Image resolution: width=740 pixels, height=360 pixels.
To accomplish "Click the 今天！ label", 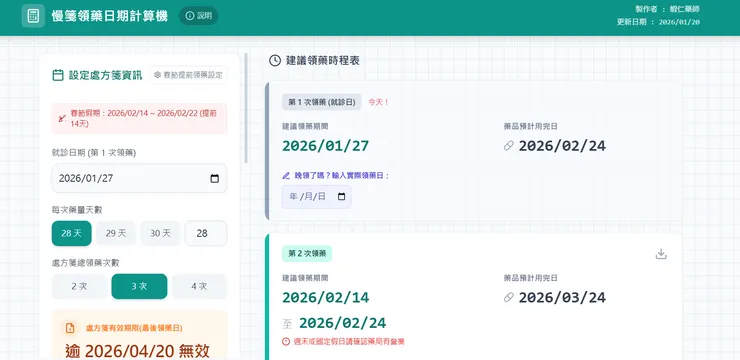I will click(x=378, y=102).
